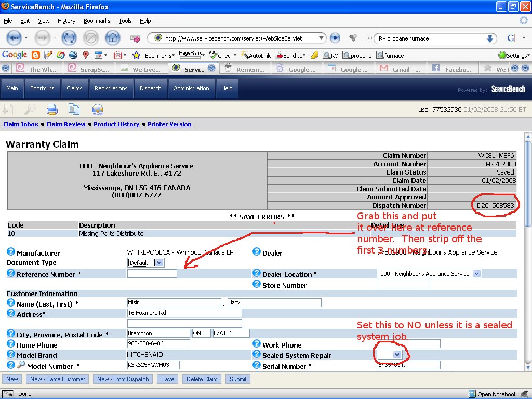Expand the URL bar history dropdown arrow
Image resolution: width=532 pixels, height=399 pixels.
(321, 38)
